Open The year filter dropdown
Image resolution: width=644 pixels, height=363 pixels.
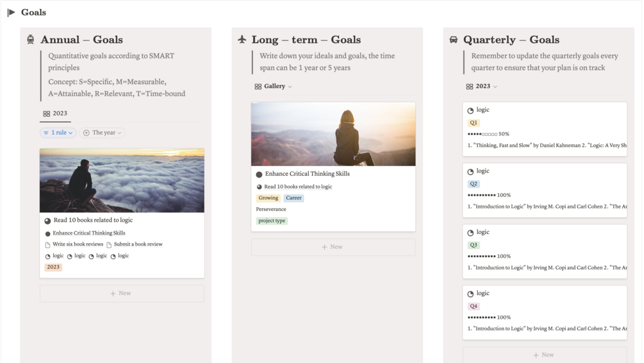pyautogui.click(x=103, y=133)
